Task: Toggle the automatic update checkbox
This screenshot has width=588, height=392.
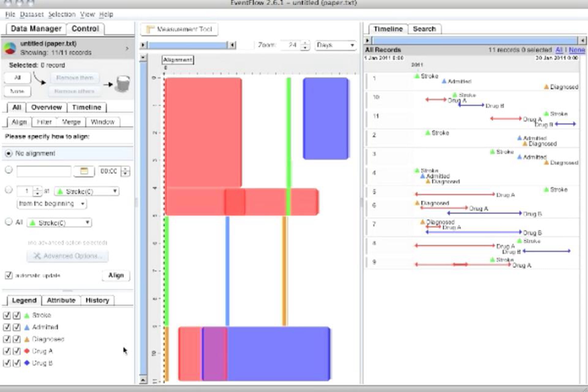Action: pos(9,275)
